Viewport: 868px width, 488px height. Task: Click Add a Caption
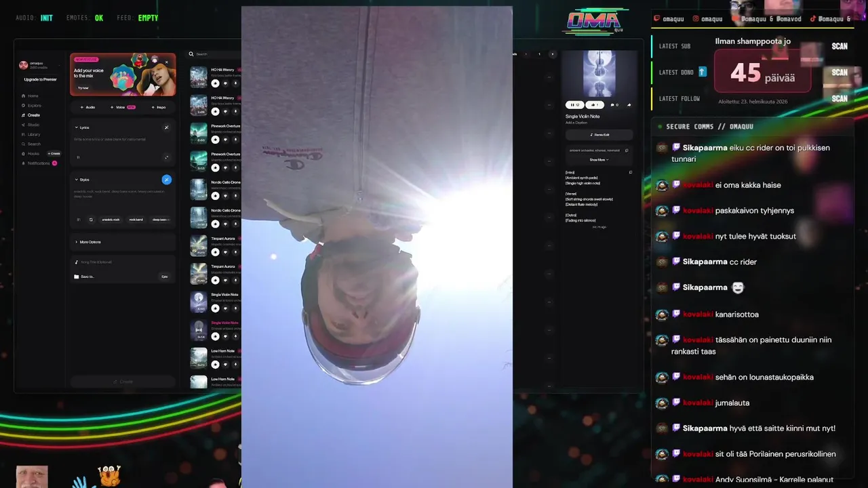[x=576, y=123]
